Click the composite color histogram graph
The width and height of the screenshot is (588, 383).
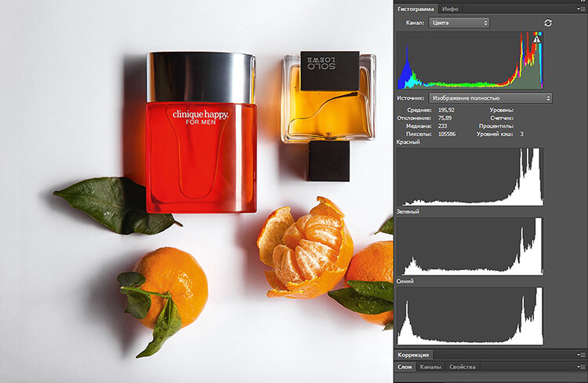[x=470, y=60]
